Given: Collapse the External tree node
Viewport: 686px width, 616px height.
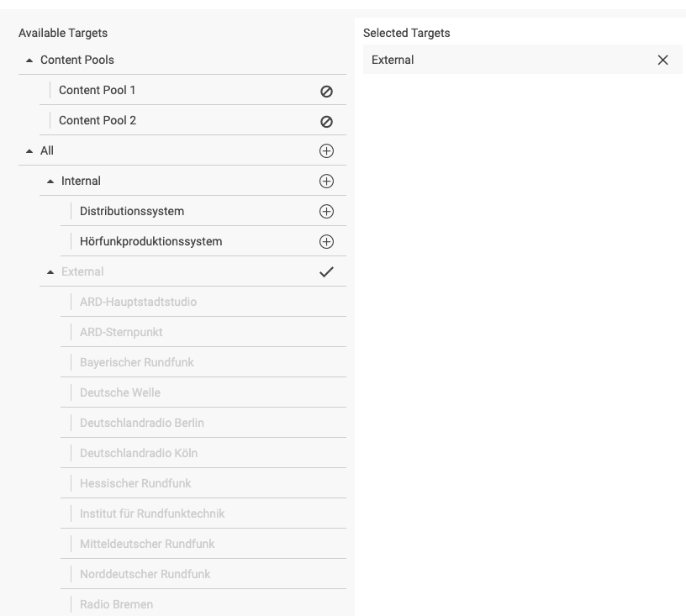Looking at the screenshot, I should coord(51,272).
